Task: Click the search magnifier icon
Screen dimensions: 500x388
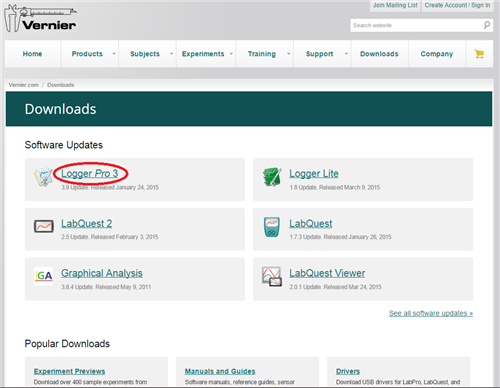Action: [487, 25]
